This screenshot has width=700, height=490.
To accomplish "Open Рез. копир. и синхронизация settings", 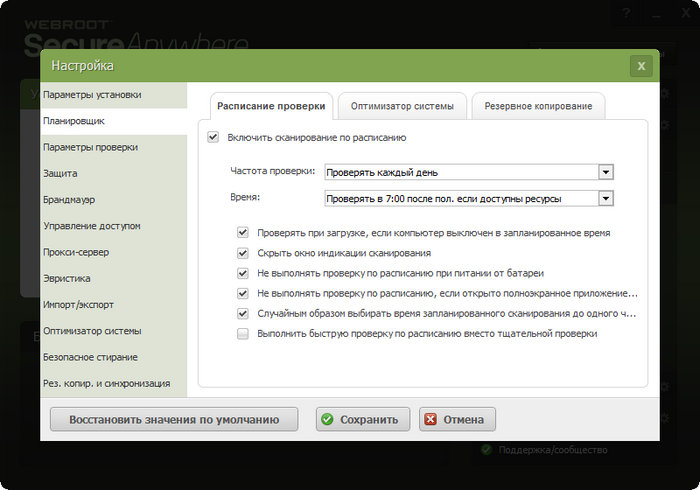I will click(x=113, y=383).
